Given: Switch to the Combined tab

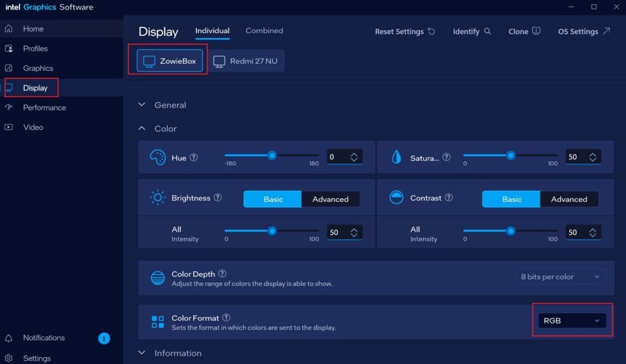Looking at the screenshot, I should pos(264,31).
